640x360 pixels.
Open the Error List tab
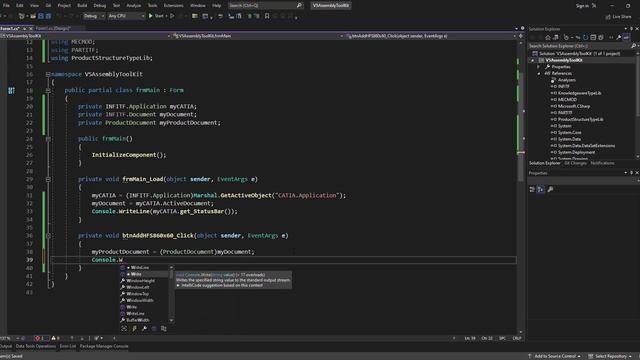click(68, 347)
